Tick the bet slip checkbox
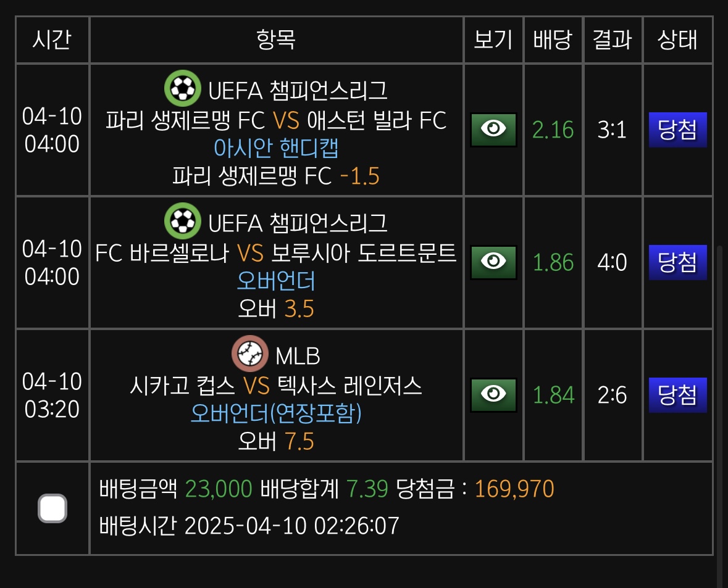Screen dimensions: 728x588 [x=52, y=509]
